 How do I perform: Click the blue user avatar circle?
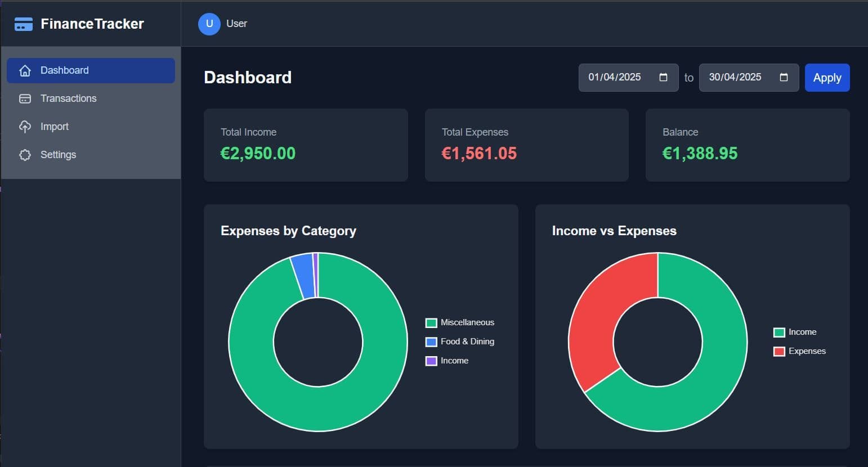tap(209, 24)
